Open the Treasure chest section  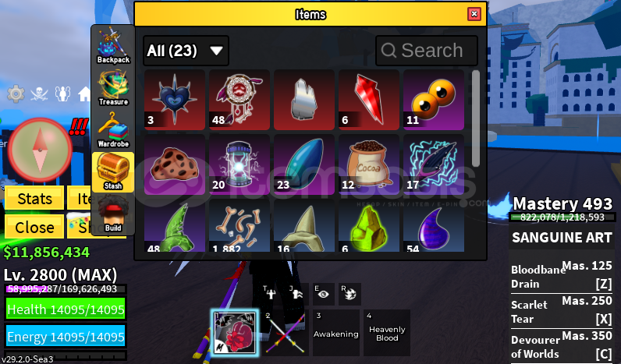(113, 88)
